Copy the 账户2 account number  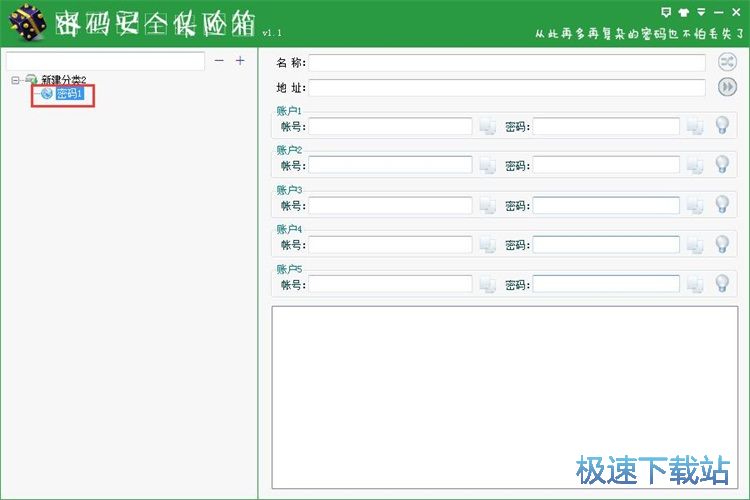(x=487, y=165)
